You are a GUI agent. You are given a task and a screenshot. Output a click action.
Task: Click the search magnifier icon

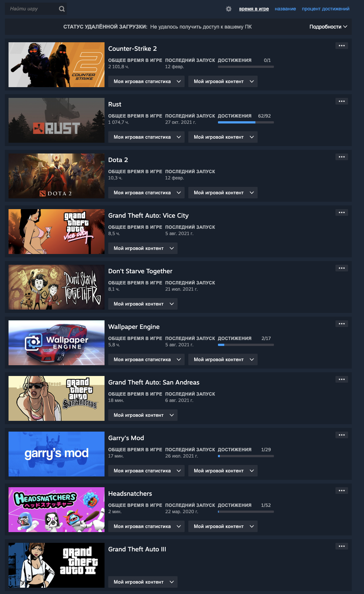[x=62, y=9]
